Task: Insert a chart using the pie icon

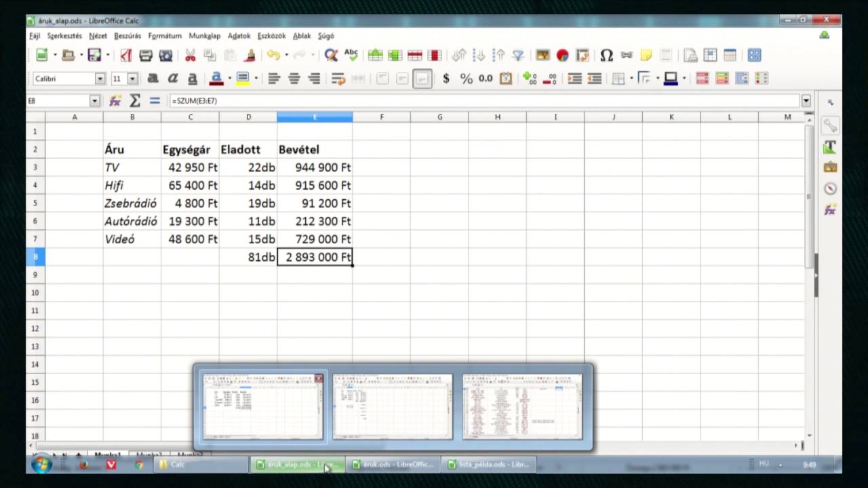Action: [562, 56]
